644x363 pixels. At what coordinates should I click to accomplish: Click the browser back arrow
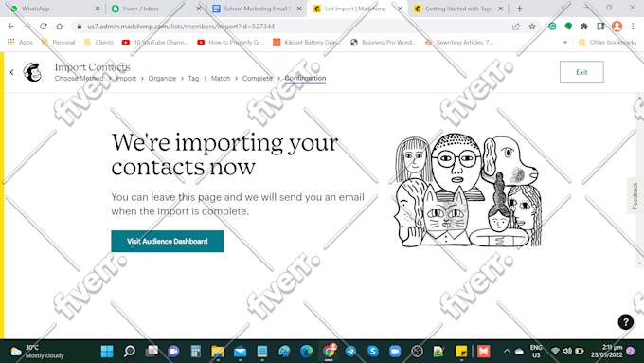coord(11,27)
